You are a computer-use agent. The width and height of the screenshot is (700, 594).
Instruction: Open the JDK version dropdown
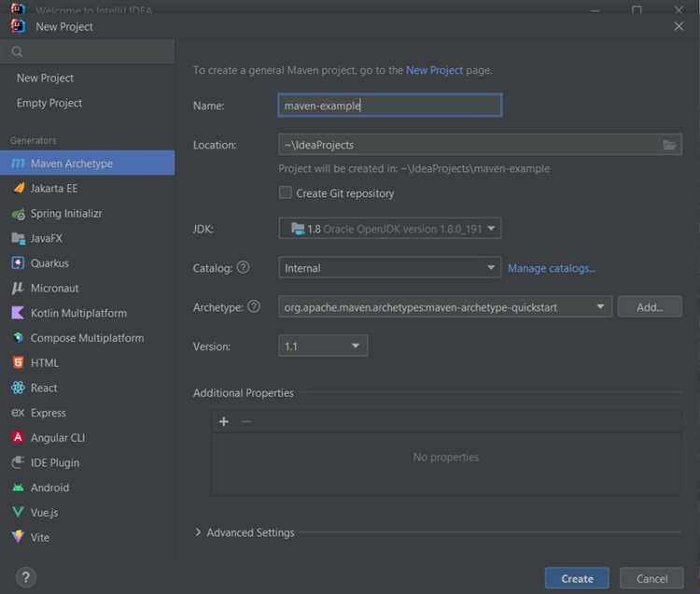pos(390,229)
